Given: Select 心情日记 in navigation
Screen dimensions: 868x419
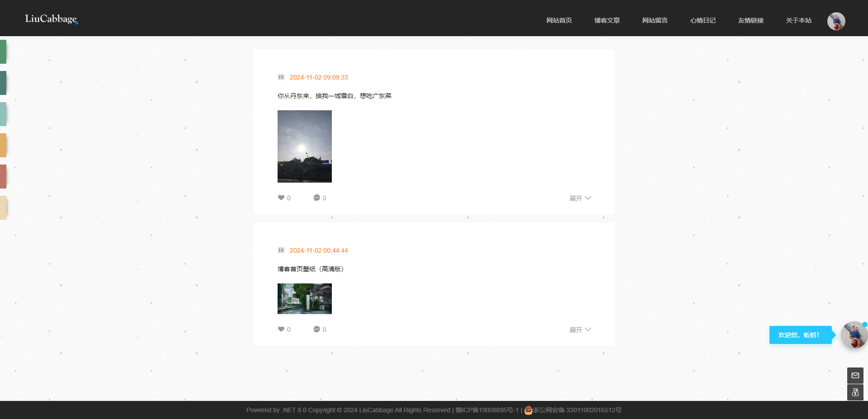Looking at the screenshot, I should pos(703,20).
